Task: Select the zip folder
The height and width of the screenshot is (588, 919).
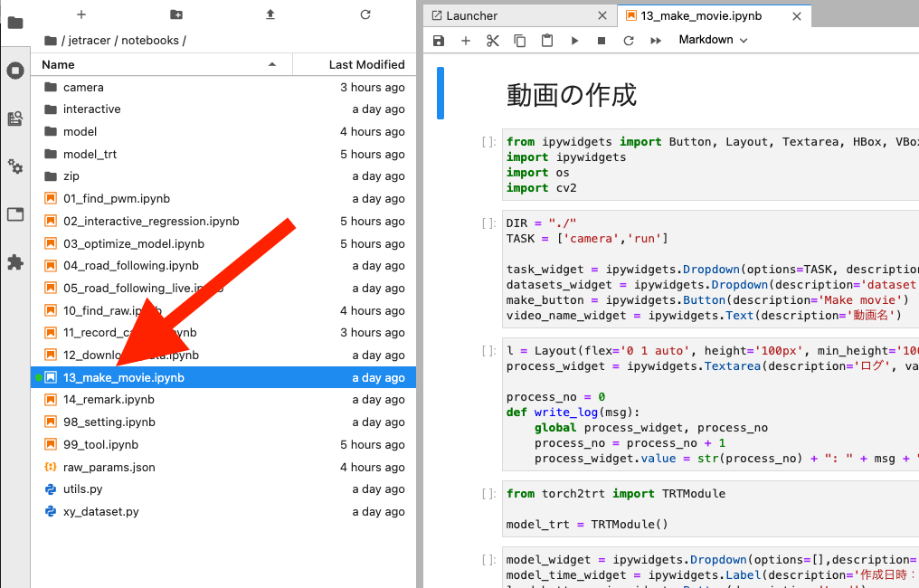Action: point(223,176)
